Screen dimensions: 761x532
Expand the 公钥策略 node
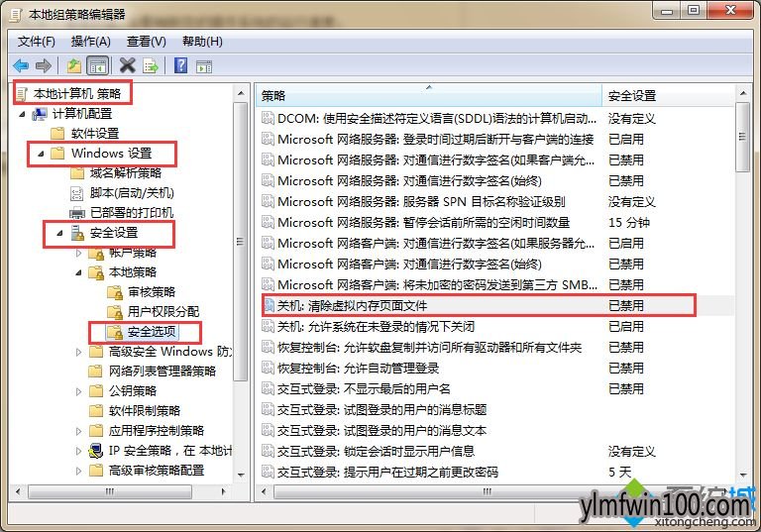[x=78, y=391]
